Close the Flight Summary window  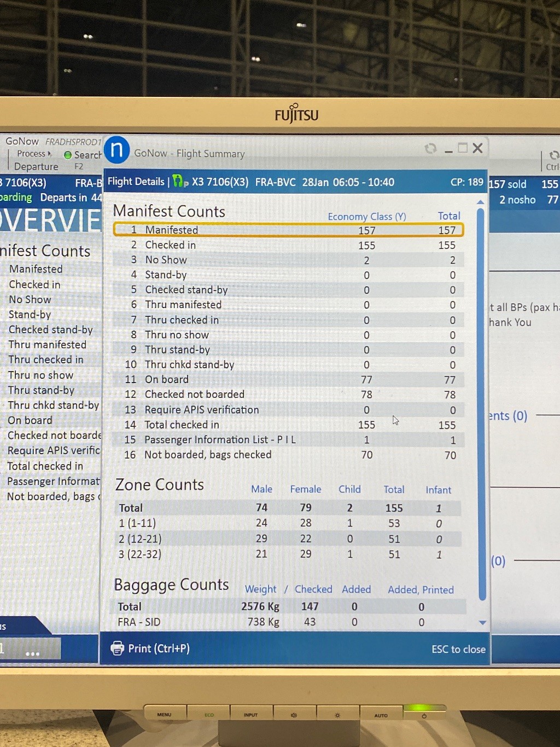[477, 148]
